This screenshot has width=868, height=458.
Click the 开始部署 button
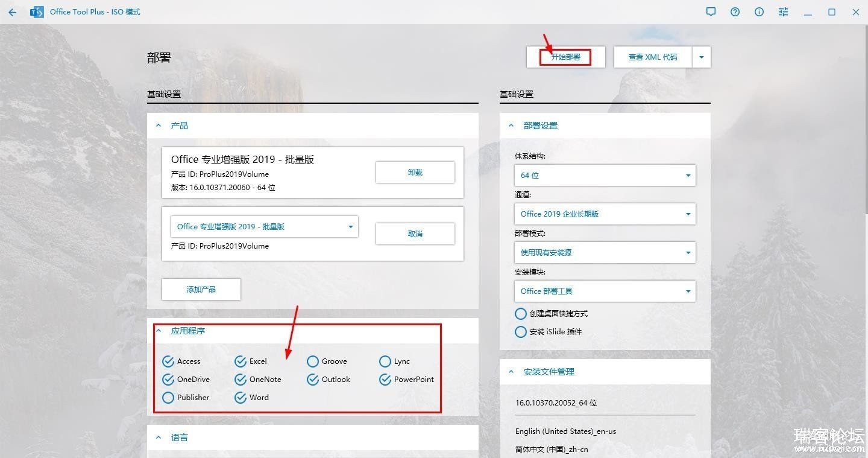click(x=565, y=57)
